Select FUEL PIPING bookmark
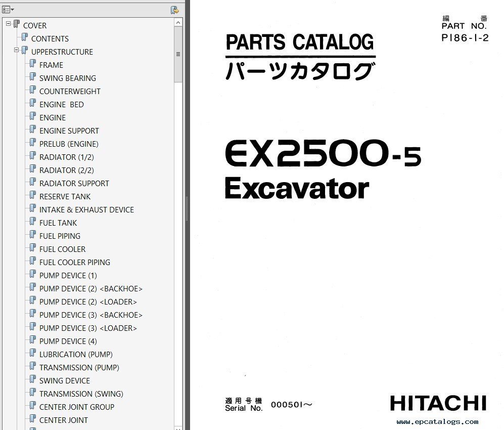 point(60,236)
